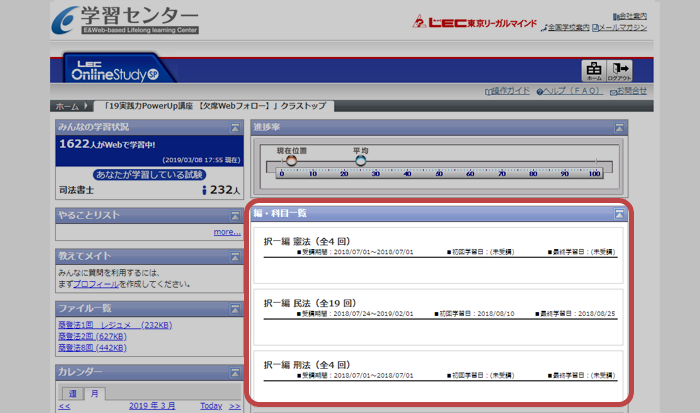This screenshot has height=413, width=700.
Task: Click the 現在位置 progress marker
Action: point(291,160)
